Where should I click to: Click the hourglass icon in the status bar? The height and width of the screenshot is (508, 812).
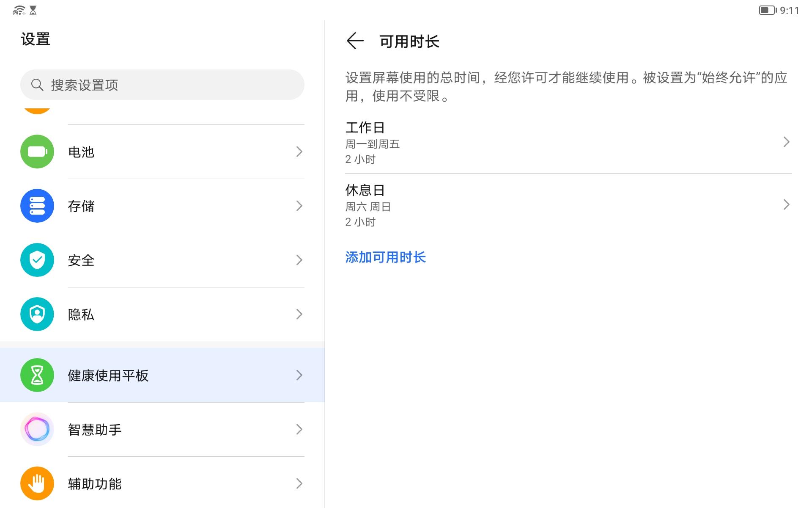(34, 9)
